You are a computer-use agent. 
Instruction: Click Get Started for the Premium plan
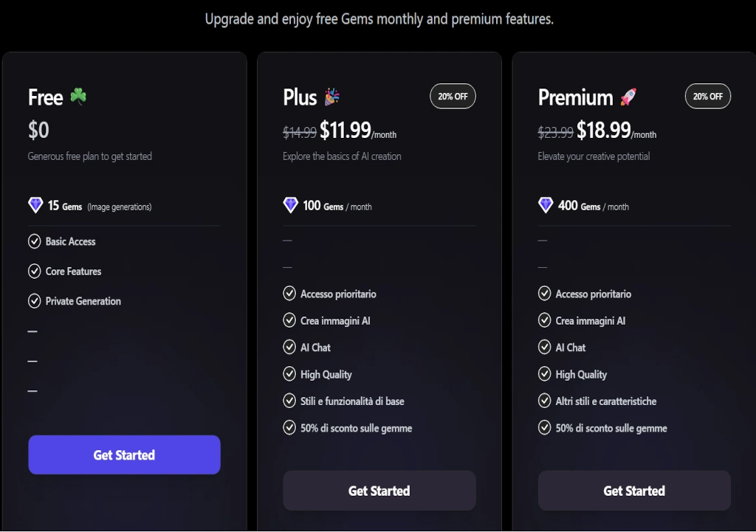633,490
